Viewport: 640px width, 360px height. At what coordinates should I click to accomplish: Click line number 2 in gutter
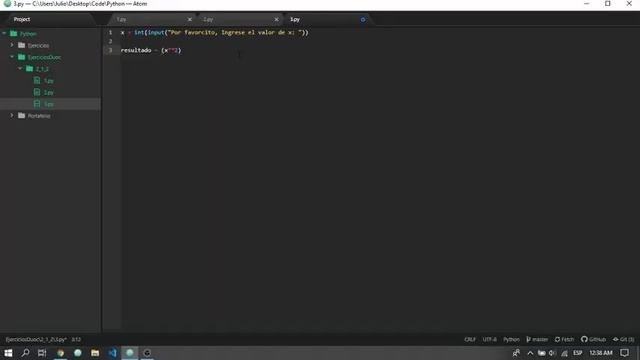[110, 41]
